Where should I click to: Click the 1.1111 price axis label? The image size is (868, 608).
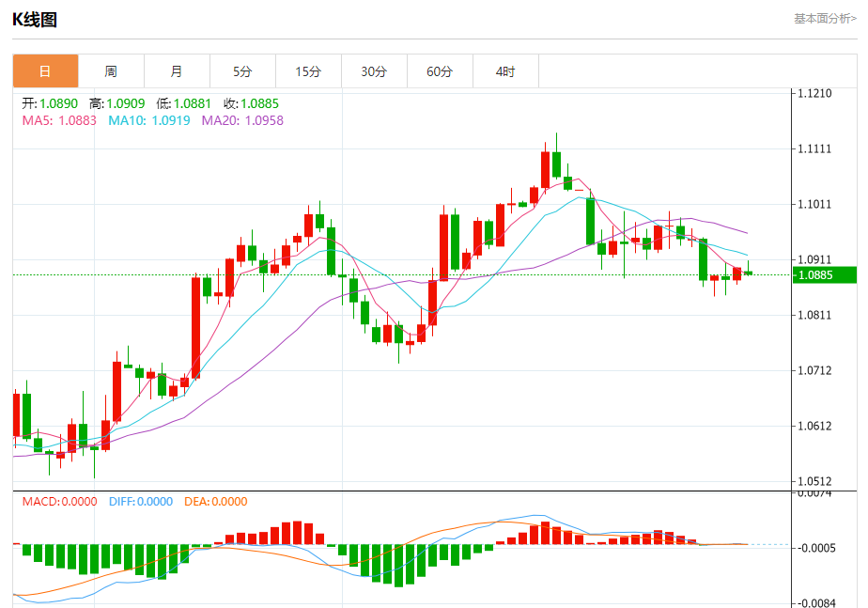point(814,149)
